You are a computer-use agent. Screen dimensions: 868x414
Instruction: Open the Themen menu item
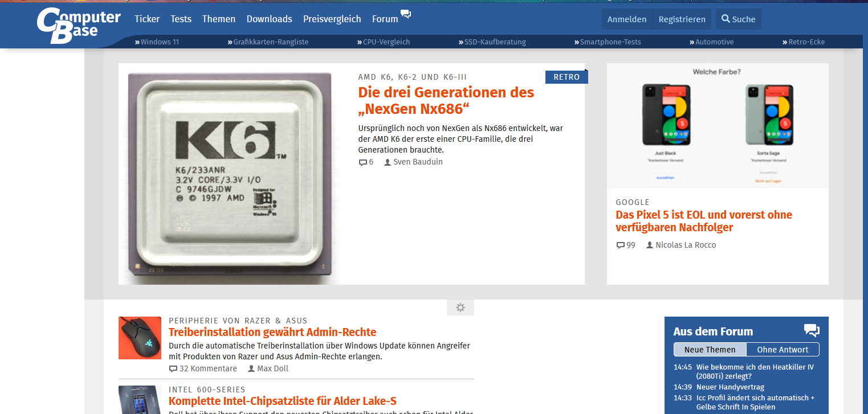click(219, 19)
